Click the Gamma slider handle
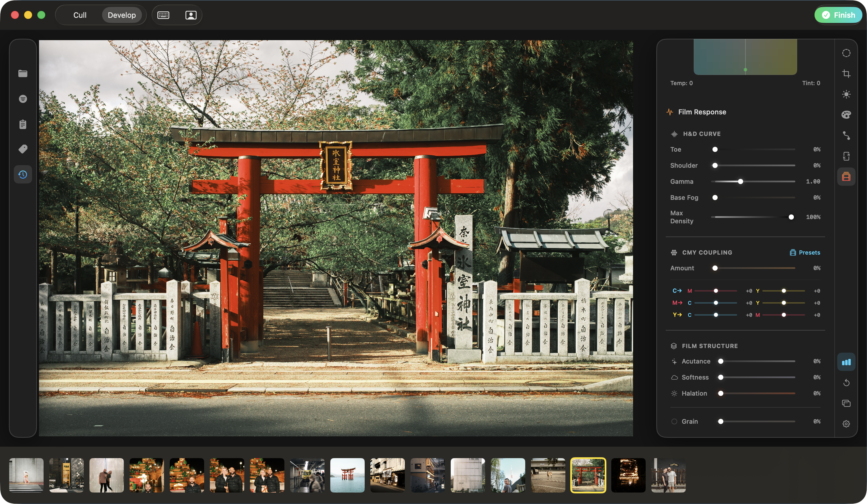 pos(740,182)
